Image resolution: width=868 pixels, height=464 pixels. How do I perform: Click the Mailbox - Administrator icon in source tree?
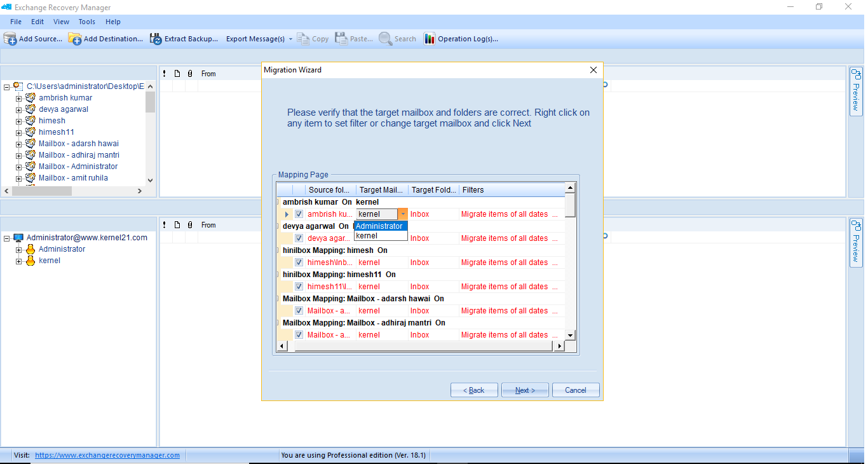point(31,167)
